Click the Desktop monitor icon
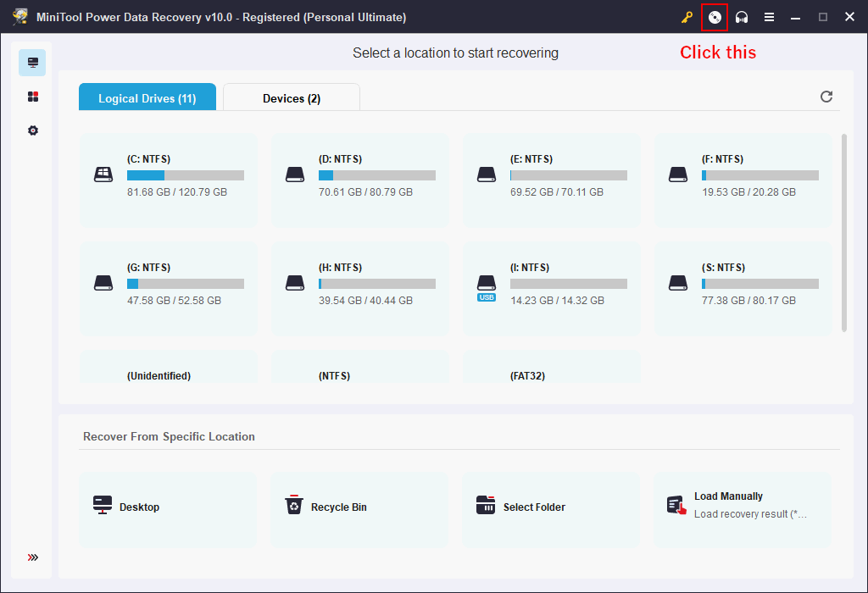 (103, 505)
